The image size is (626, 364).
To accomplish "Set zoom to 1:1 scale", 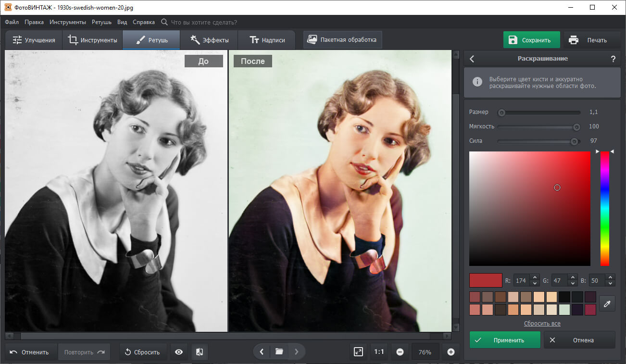I will click(378, 351).
